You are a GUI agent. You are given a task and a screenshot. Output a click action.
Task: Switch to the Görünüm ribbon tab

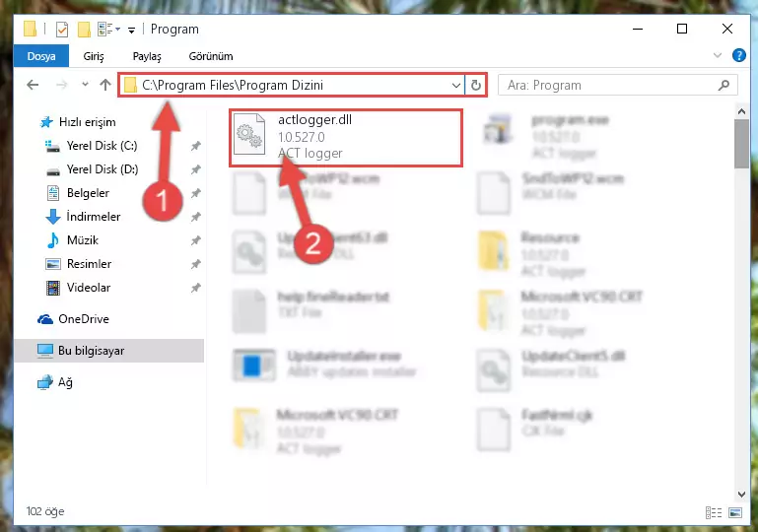point(211,56)
